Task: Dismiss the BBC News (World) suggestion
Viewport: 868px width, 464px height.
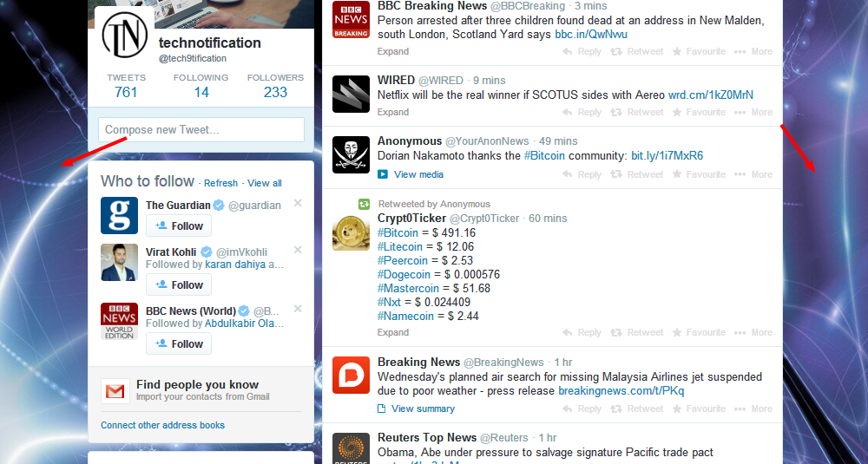Action: pos(298,309)
